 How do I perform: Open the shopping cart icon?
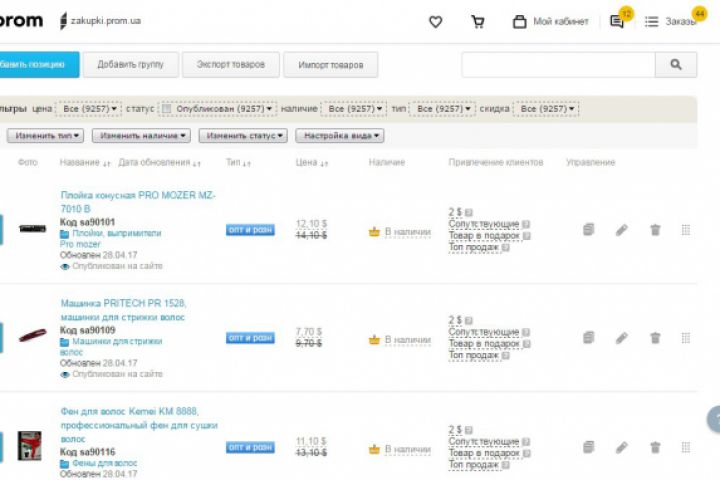(478, 22)
